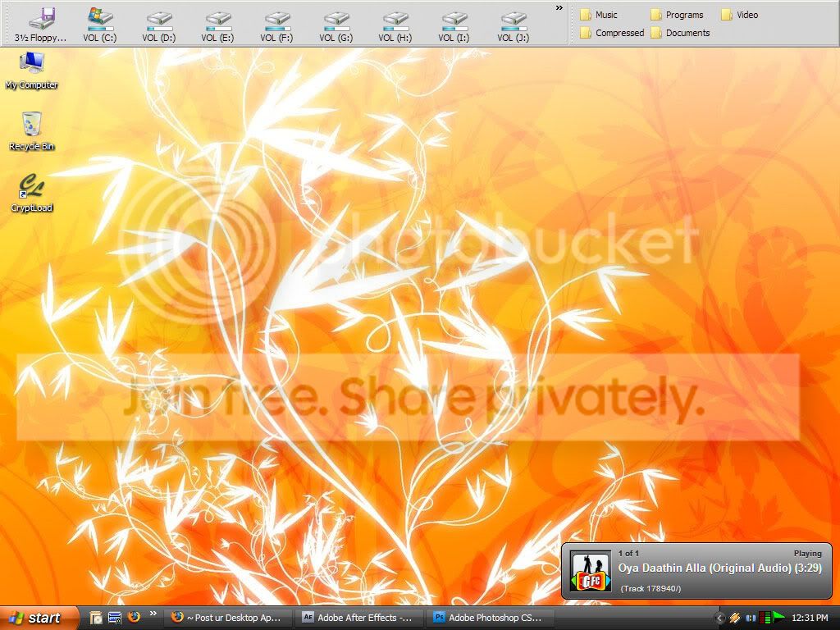The width and height of the screenshot is (840, 630).
Task: Click the green arrow tray icon
Action: coord(778,617)
